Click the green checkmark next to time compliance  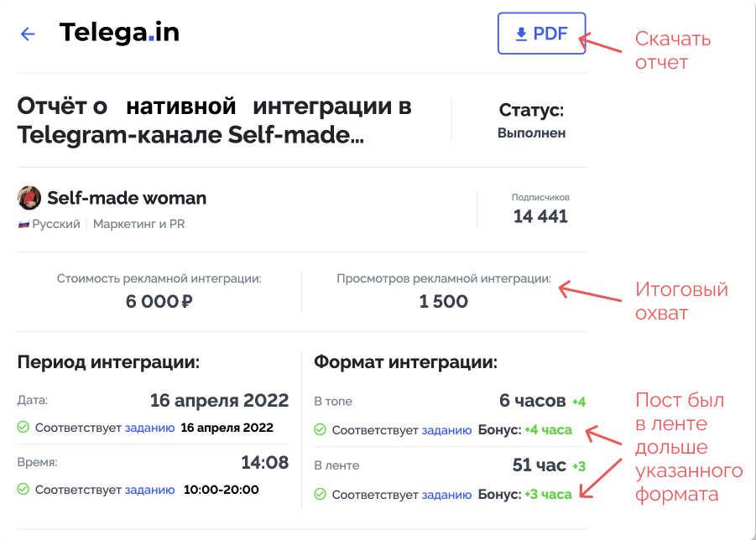[x=23, y=490]
